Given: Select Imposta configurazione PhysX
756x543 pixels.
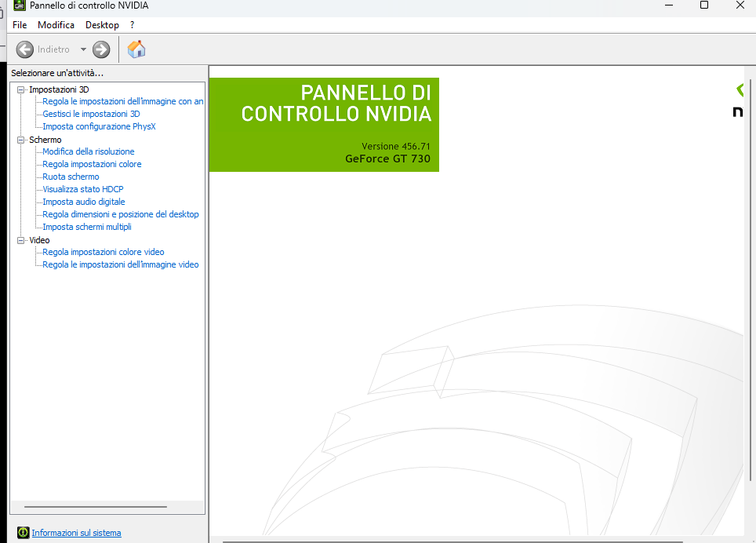Looking at the screenshot, I should point(99,126).
